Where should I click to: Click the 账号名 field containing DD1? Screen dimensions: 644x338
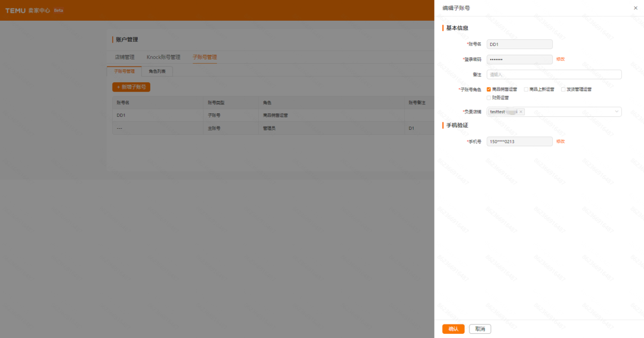(x=519, y=44)
